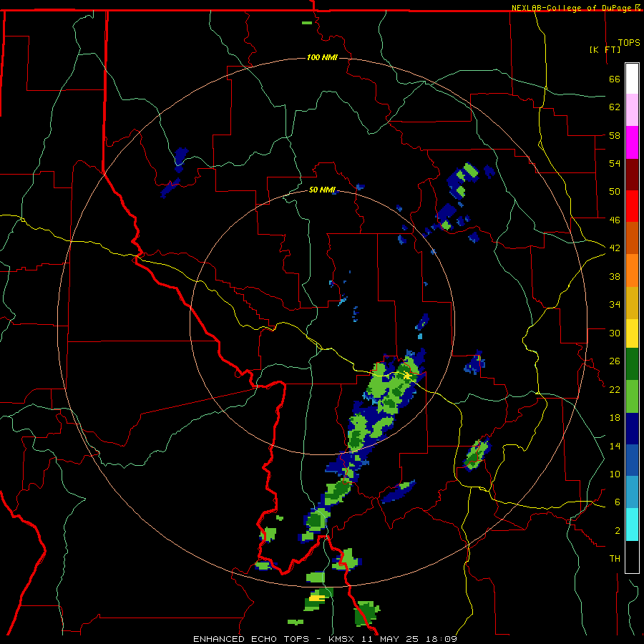Click the '42' legend value
Viewport: 644px width, 644px height.
pos(615,248)
